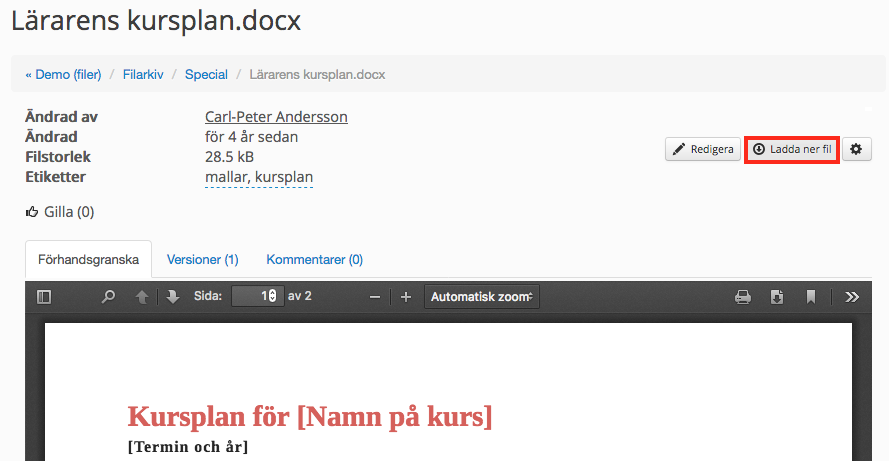Print the document via printer icon
This screenshot has width=889, height=461.
743,297
